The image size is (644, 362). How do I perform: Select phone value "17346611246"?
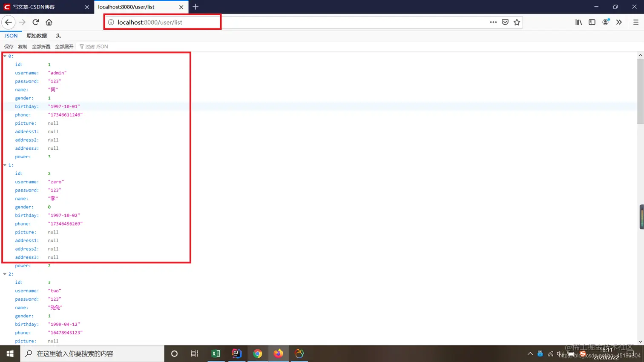pyautogui.click(x=65, y=115)
